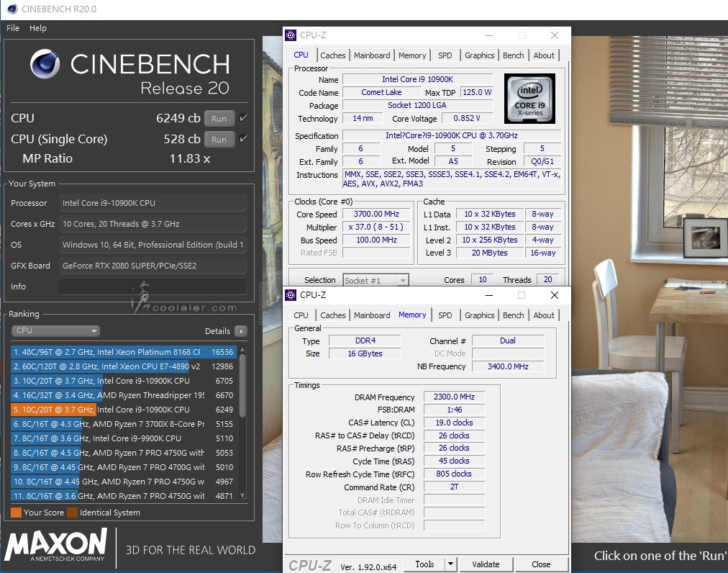Viewport: 728px width, 573px height.
Task: Click the Validate button in CPU-Z
Action: coord(486,564)
